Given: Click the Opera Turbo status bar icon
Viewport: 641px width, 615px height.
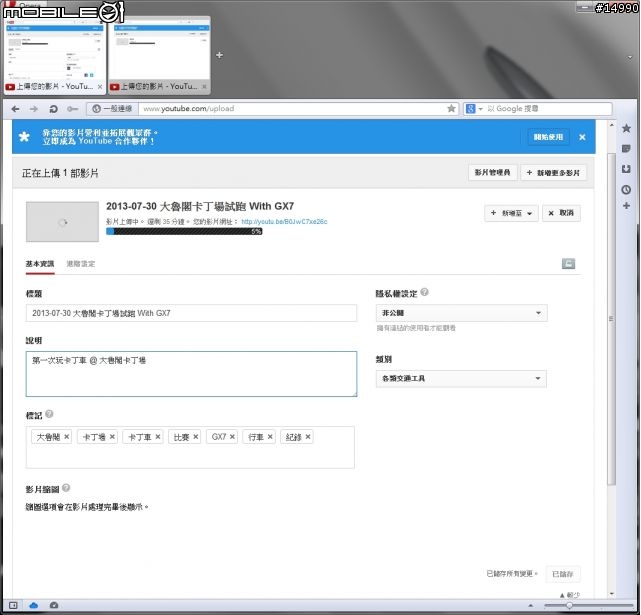Looking at the screenshot, I should pos(54,606).
